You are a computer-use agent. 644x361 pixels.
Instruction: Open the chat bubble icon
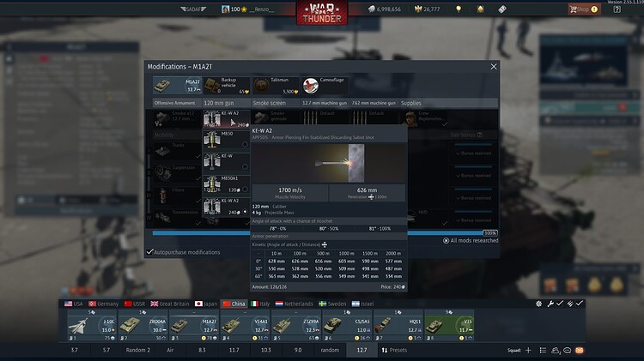[568, 350]
